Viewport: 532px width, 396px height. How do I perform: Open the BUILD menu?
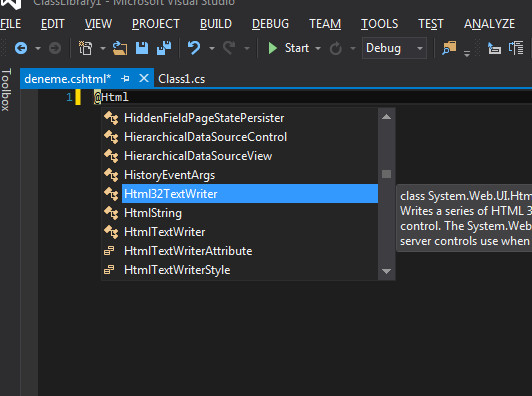[x=216, y=24]
